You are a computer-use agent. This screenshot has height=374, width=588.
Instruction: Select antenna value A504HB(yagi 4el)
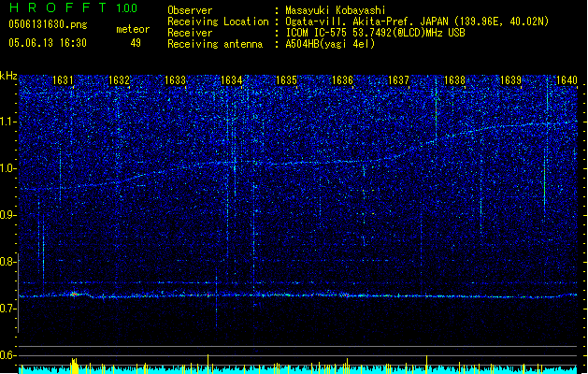tap(330, 44)
